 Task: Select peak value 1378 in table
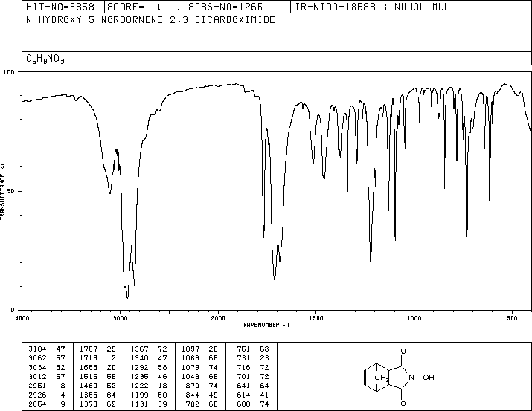click(x=89, y=404)
